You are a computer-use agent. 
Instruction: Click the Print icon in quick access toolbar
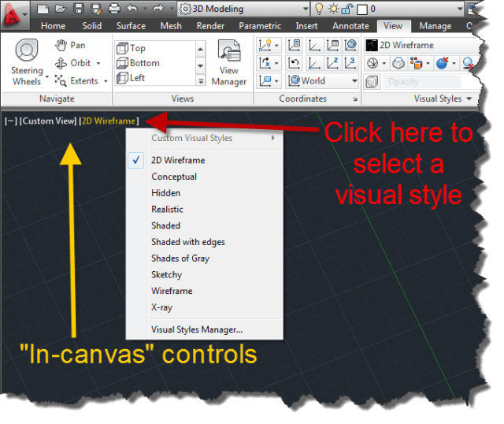pos(113,9)
